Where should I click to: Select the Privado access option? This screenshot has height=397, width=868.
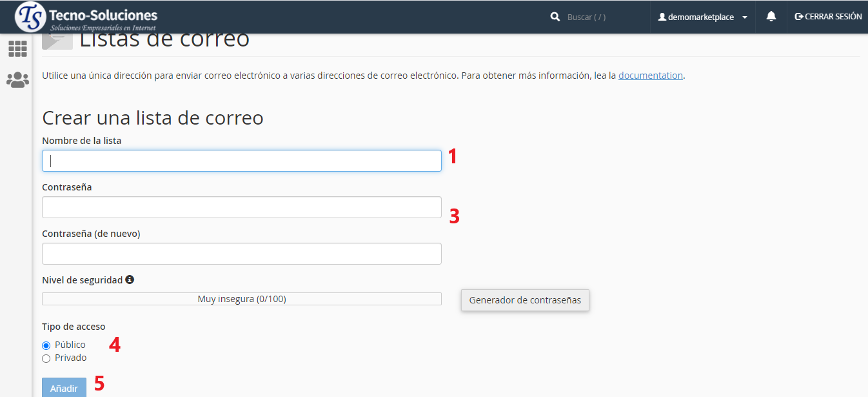[46, 358]
